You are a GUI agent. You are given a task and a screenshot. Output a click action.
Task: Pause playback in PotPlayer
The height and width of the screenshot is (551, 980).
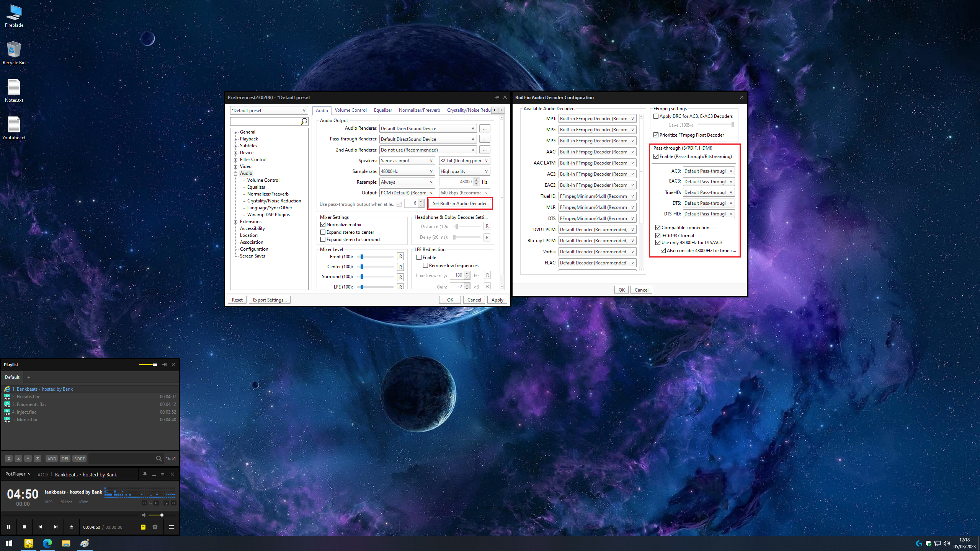click(8, 527)
